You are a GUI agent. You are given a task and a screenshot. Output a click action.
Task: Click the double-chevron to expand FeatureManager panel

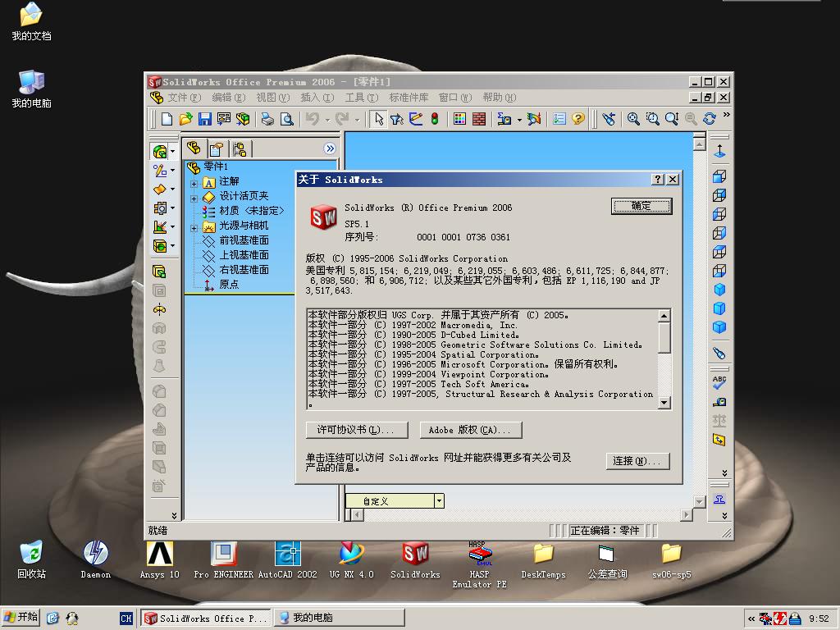330,148
